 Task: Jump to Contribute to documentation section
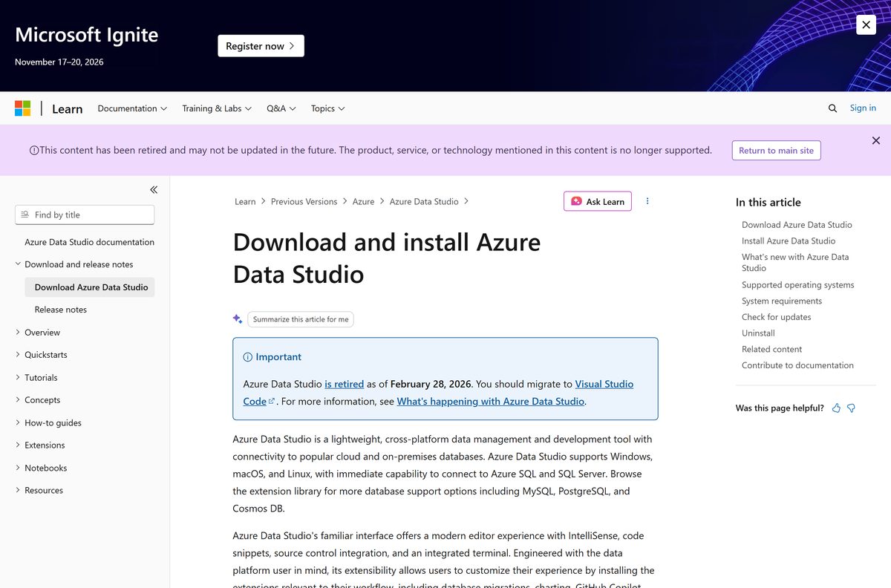click(797, 365)
